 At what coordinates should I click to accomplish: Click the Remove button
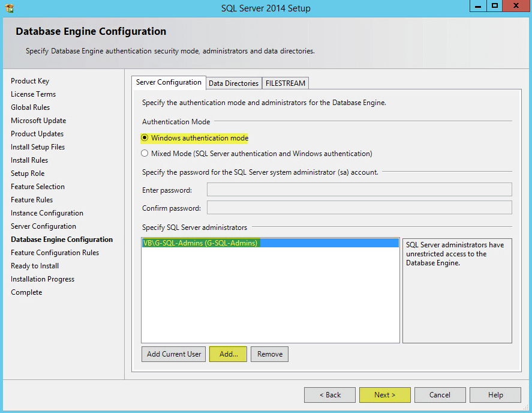pos(270,354)
